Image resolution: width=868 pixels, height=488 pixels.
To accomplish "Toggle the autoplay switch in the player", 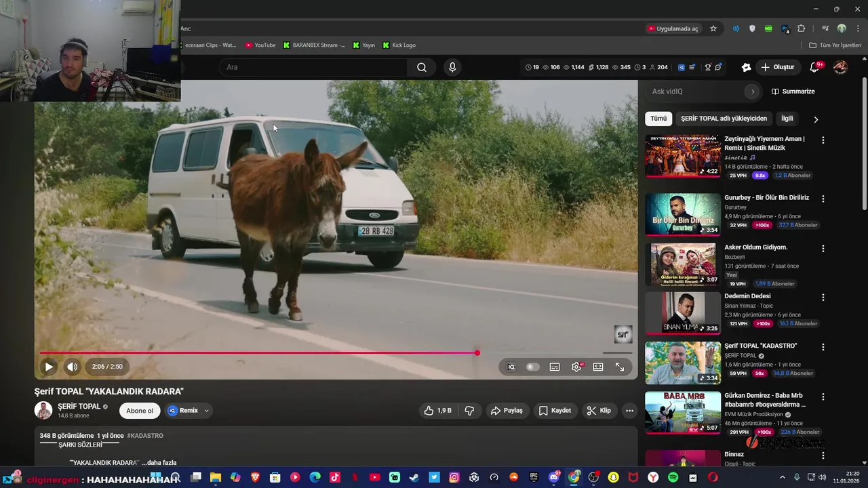I will (x=533, y=367).
